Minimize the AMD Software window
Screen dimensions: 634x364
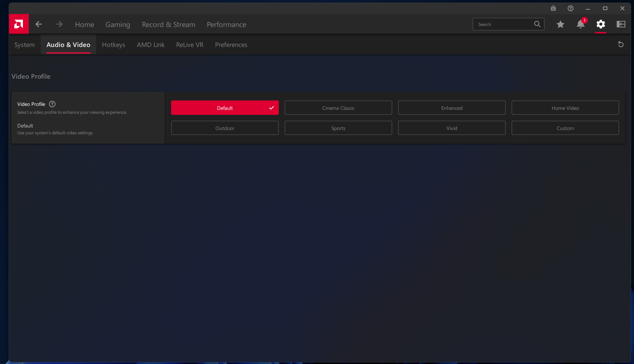click(588, 8)
